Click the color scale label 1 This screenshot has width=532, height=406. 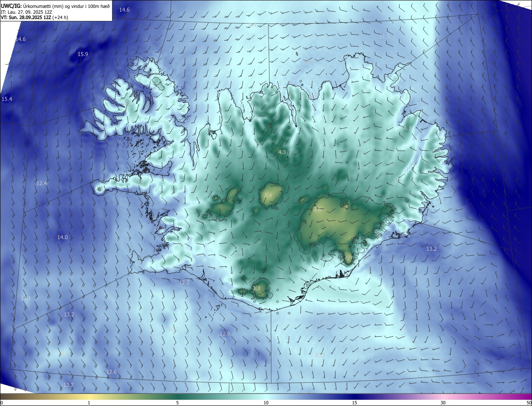[x=89, y=403]
